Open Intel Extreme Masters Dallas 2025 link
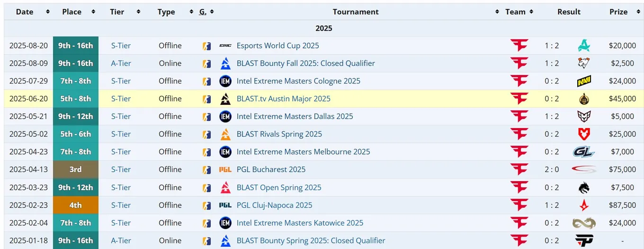This screenshot has width=644, height=249. pos(295,116)
